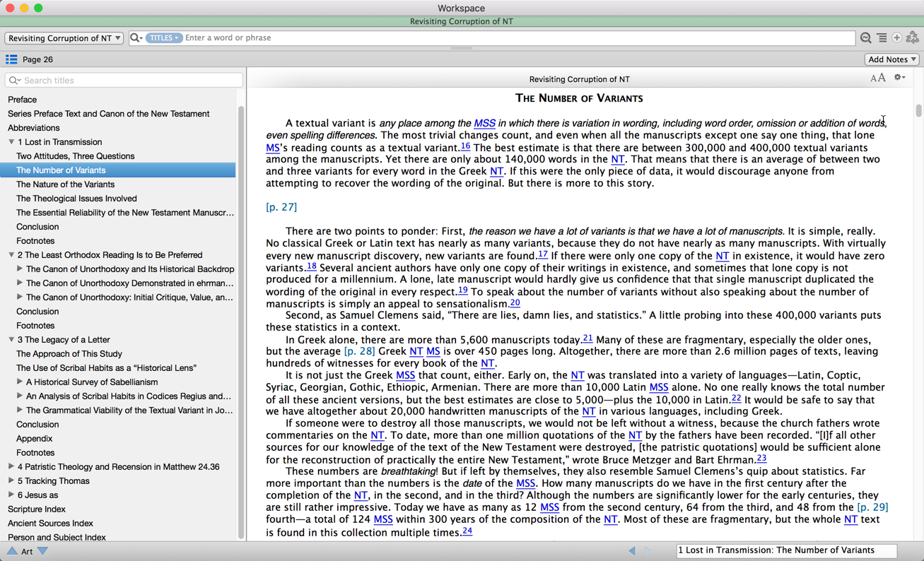The width and height of the screenshot is (924, 561).
Task: Open the Scripture Index entry
Action: pyautogui.click(x=37, y=509)
